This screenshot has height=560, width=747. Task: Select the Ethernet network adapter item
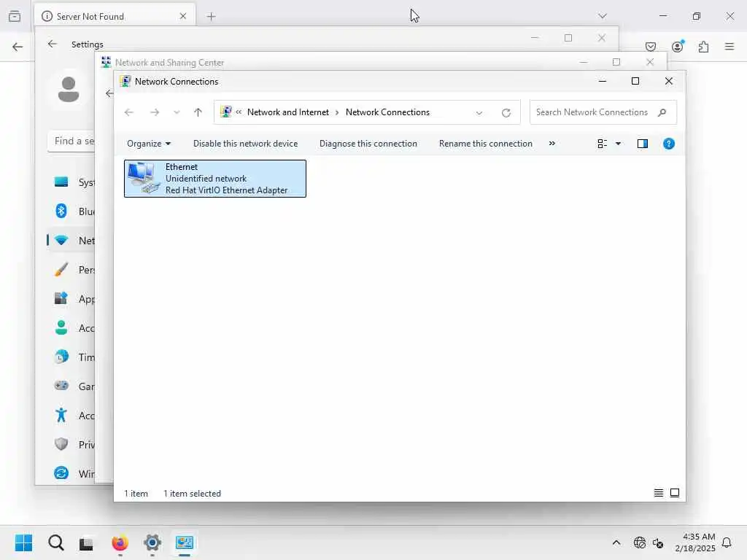coord(215,179)
